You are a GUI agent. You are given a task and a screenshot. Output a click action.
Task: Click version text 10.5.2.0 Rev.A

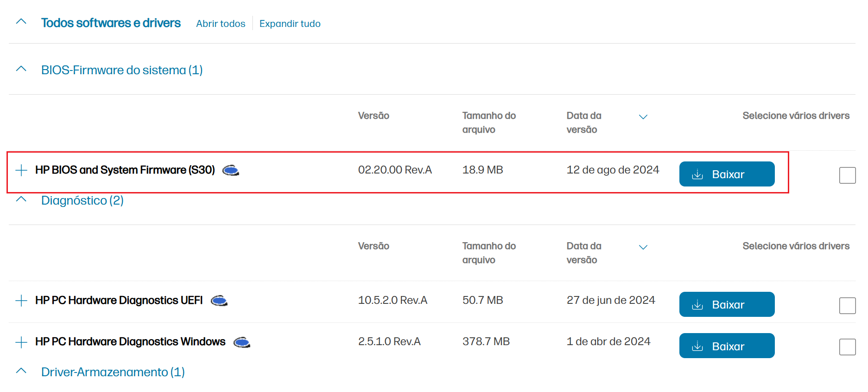click(393, 300)
